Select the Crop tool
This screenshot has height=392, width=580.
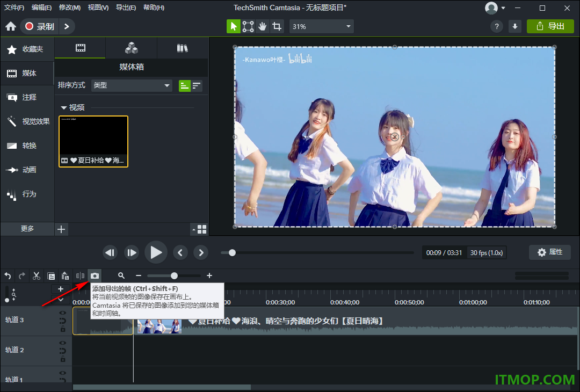point(277,26)
